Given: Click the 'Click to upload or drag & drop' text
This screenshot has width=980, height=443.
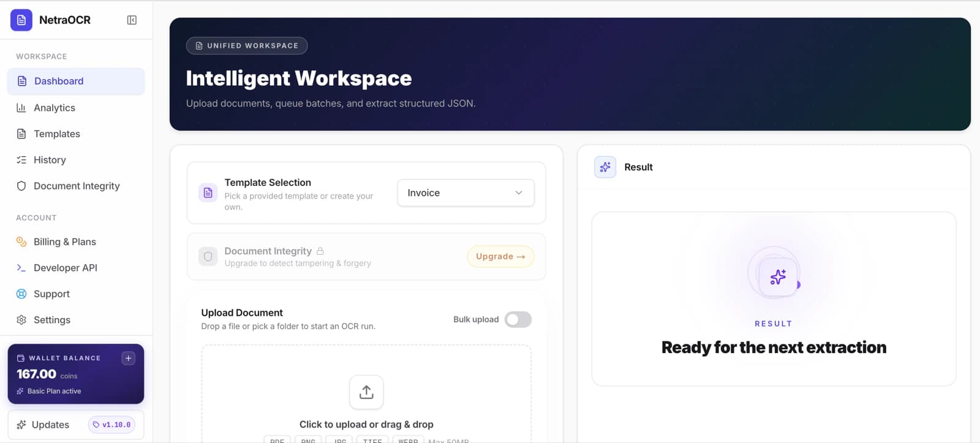Looking at the screenshot, I should click(366, 425).
